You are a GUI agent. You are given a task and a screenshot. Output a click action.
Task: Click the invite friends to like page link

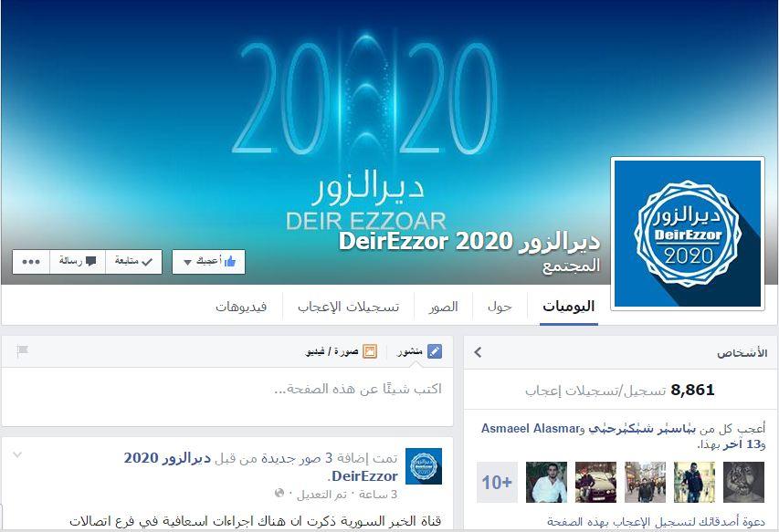point(656,522)
